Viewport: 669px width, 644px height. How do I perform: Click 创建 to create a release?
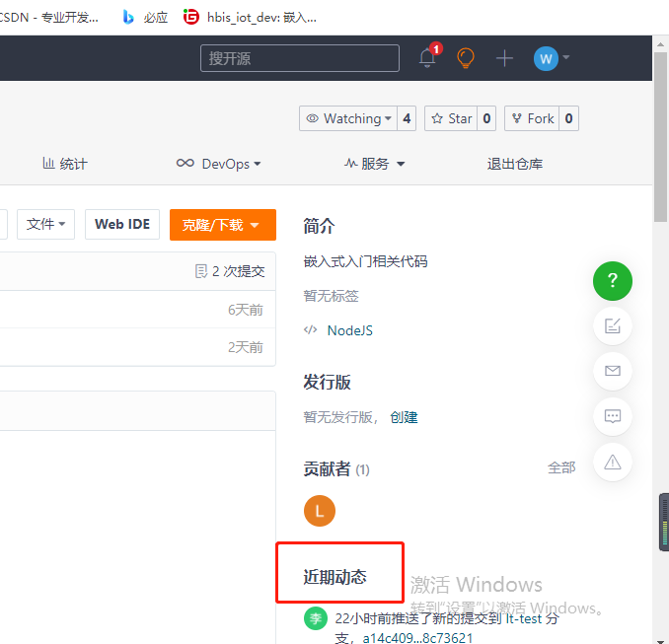404,417
